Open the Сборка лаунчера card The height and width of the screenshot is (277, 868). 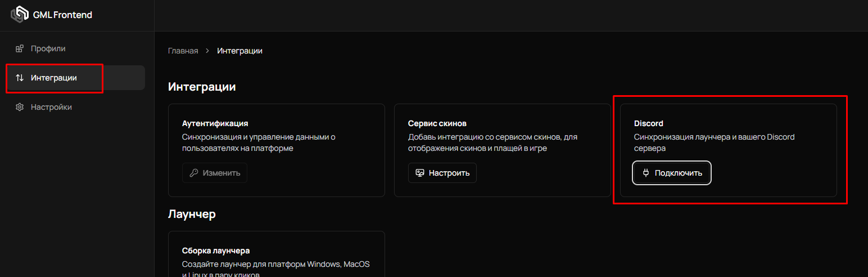(x=216, y=251)
